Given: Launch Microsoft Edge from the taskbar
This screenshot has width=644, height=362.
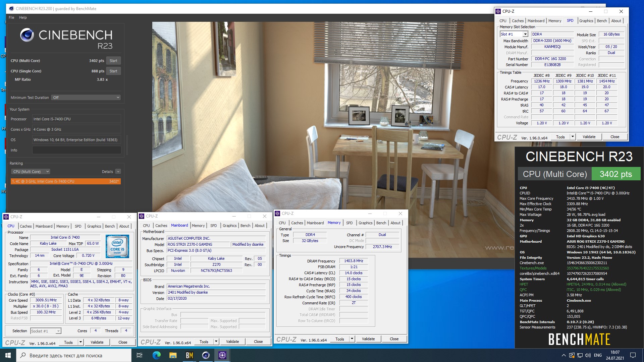Looking at the screenshot, I should coord(156,355).
